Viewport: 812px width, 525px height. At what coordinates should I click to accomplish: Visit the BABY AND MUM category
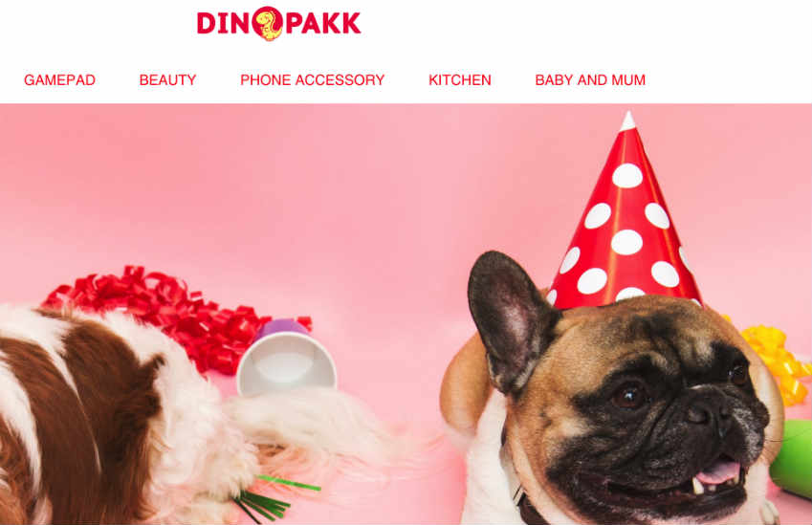coord(590,80)
